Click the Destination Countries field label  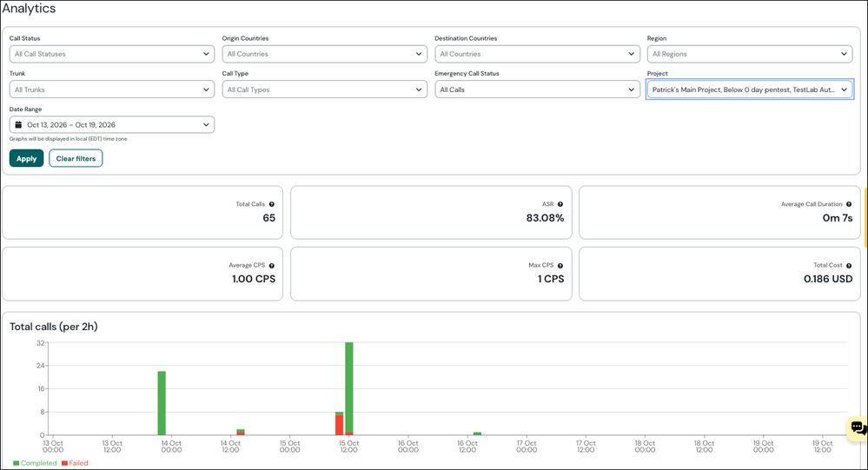pyautogui.click(x=466, y=38)
